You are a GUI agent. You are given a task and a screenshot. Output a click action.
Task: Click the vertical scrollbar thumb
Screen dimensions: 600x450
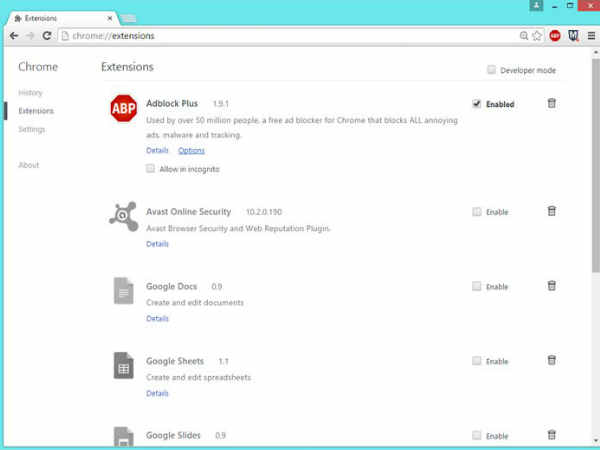[596, 165]
